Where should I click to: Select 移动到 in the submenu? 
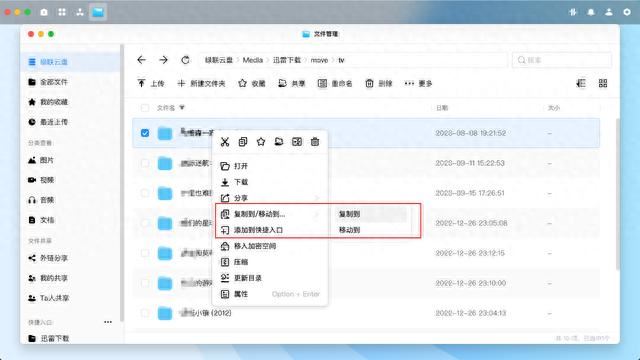371,230
